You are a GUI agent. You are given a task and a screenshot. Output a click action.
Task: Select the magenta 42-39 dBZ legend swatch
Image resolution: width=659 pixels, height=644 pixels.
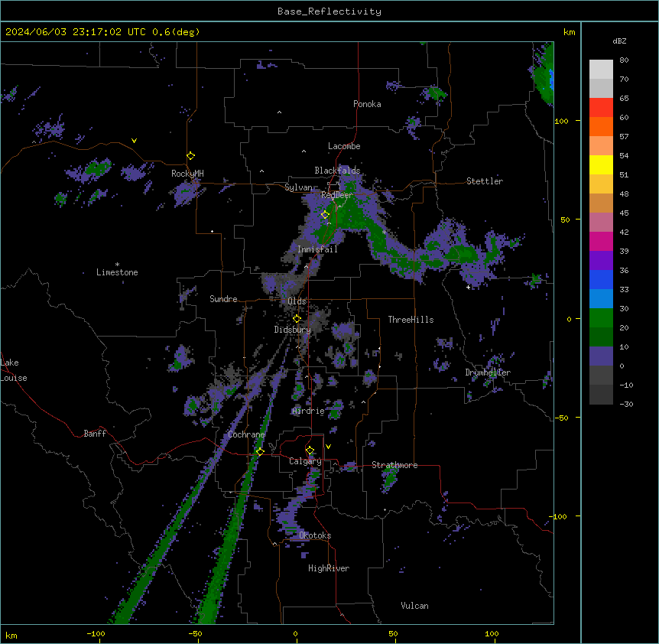pos(601,241)
